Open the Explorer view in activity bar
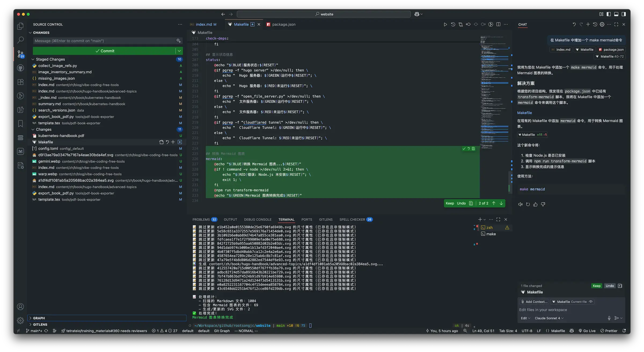The height and width of the screenshot is (352, 644). pyautogui.click(x=20, y=26)
